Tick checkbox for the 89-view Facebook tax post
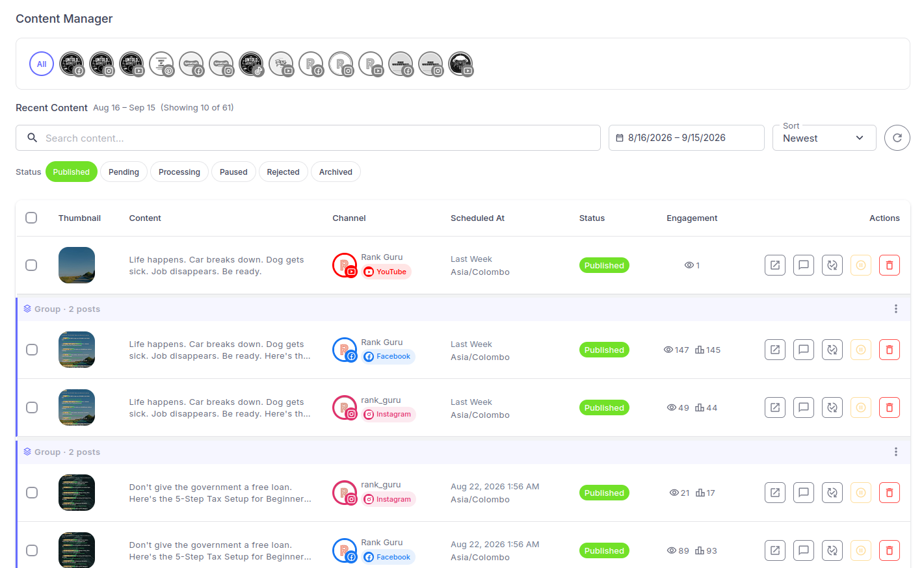Viewport: 924px width, 568px height. pyautogui.click(x=31, y=550)
